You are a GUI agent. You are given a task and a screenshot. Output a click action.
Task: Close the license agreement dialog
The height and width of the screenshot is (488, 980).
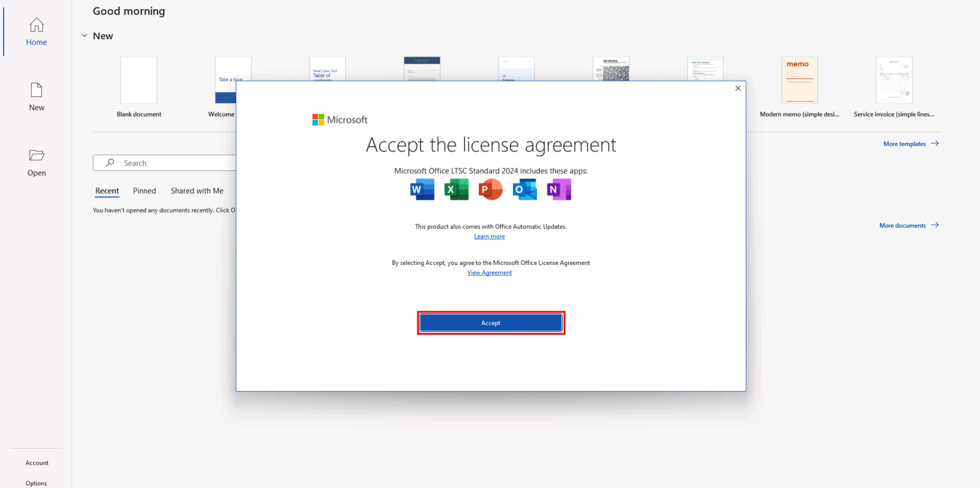coord(738,88)
